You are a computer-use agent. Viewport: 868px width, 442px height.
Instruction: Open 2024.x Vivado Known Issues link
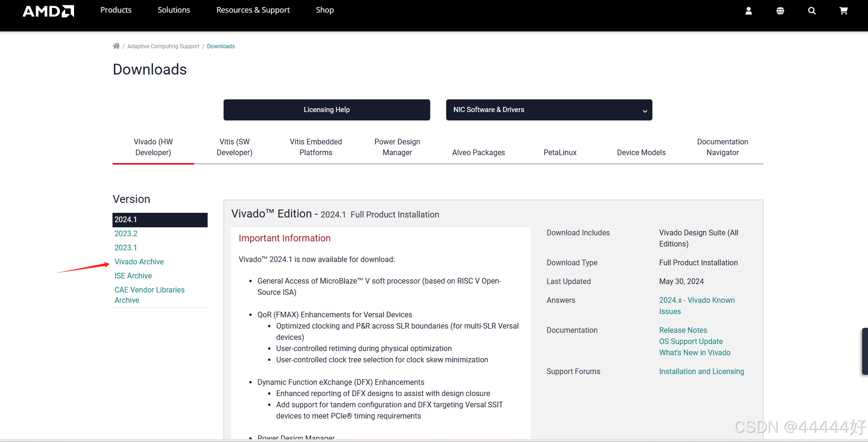(697, 306)
